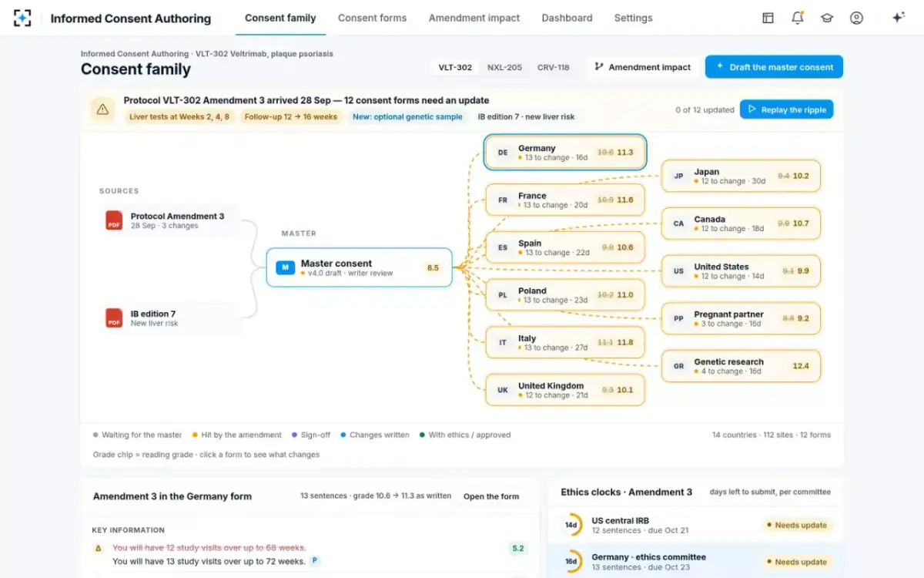Click the 5.2 grade chip in key information
The image size is (924, 578).
[517, 549]
